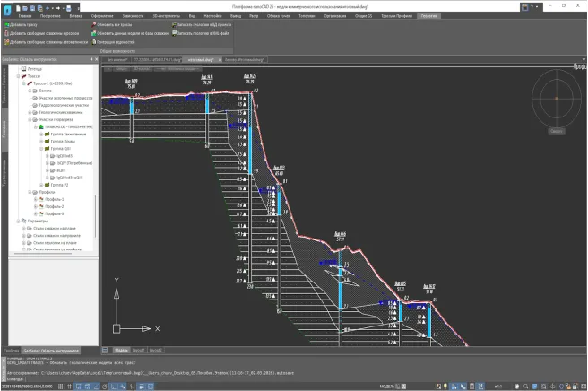Image resolution: width=588 pixels, height=391 pixels.
Task: Click the Добавить трассу ribbon button
Action: [x=27, y=25]
